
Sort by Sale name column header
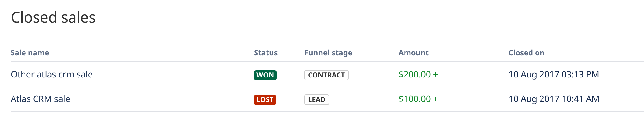[30, 53]
